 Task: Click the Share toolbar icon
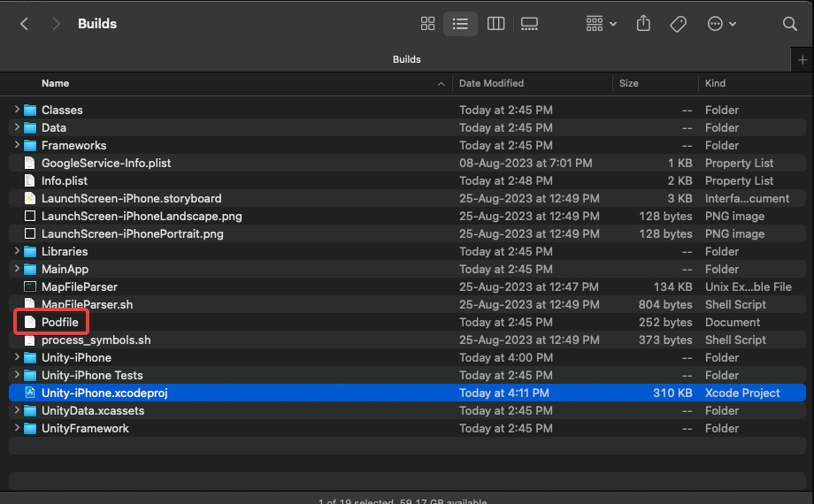(644, 24)
